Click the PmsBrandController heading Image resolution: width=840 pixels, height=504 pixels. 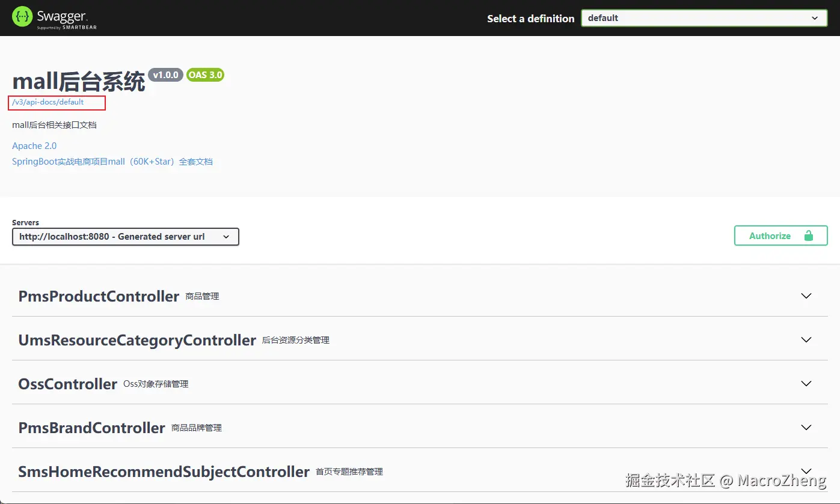pyautogui.click(x=91, y=428)
